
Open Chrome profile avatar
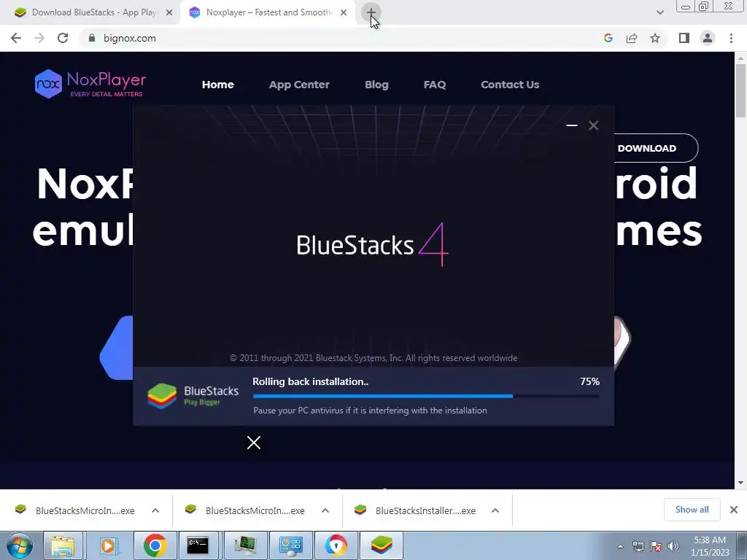tap(708, 38)
